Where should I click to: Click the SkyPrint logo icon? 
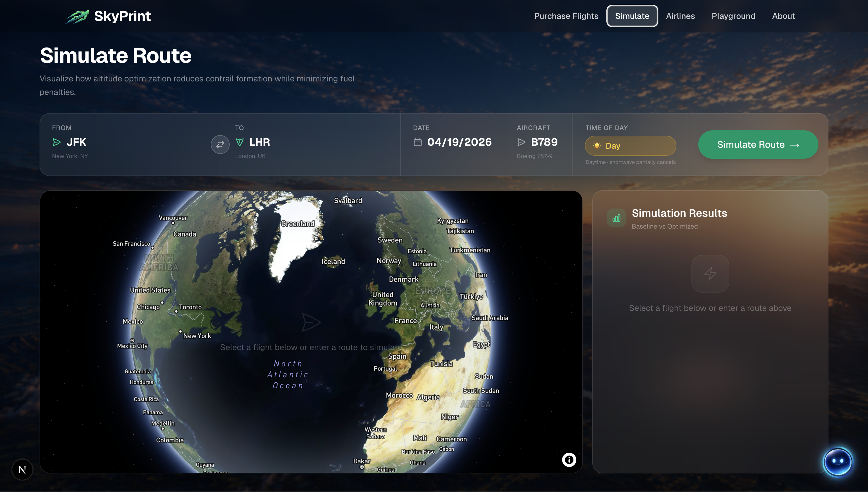pos(77,16)
